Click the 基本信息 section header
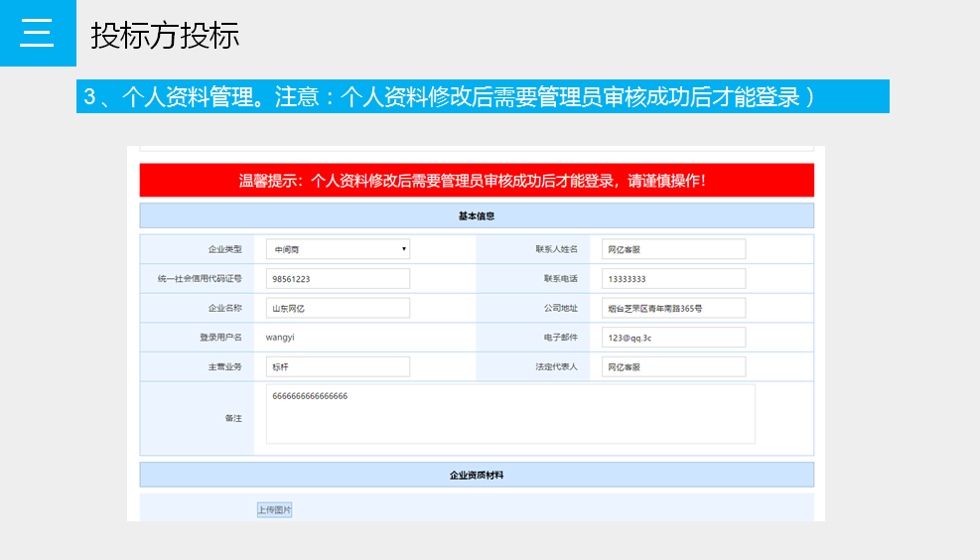 [477, 215]
